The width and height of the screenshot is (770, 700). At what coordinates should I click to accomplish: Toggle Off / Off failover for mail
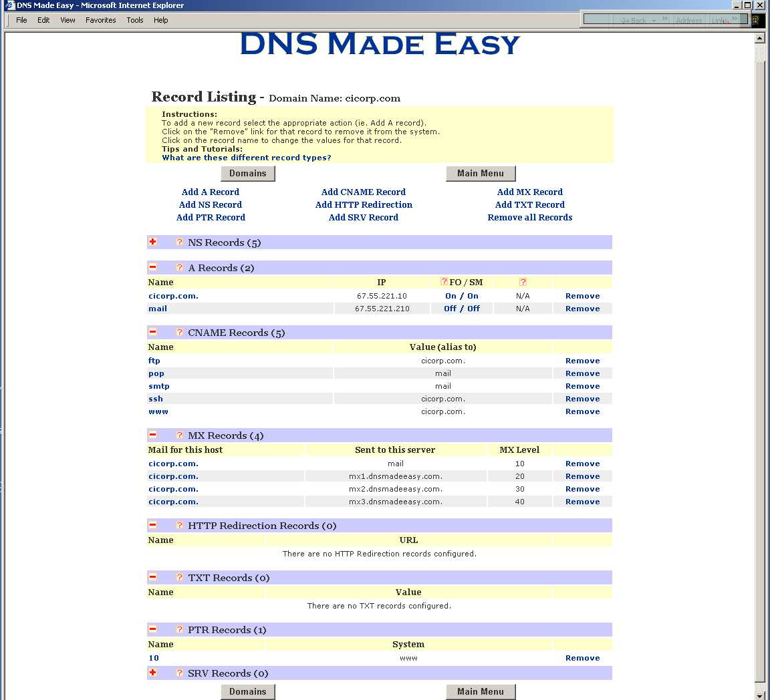coord(462,309)
